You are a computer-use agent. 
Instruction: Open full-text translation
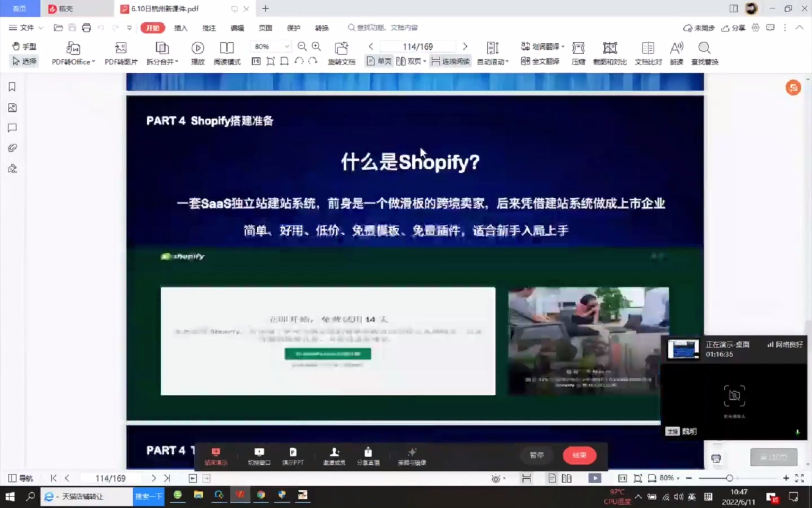click(540, 61)
